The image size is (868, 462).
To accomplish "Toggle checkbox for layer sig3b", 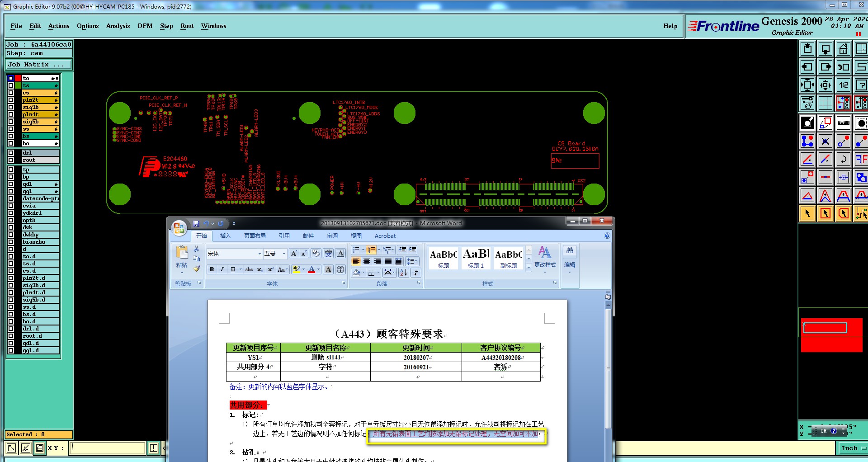I will (x=11, y=107).
